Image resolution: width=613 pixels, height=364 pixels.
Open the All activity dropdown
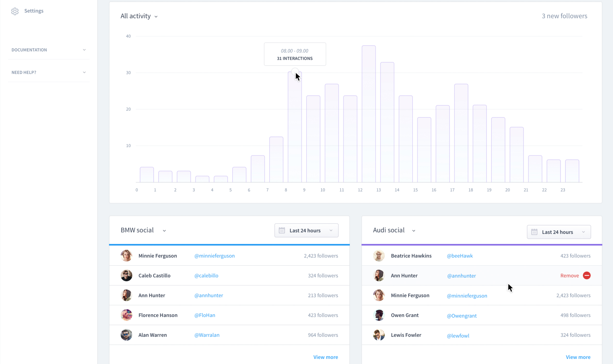139,16
